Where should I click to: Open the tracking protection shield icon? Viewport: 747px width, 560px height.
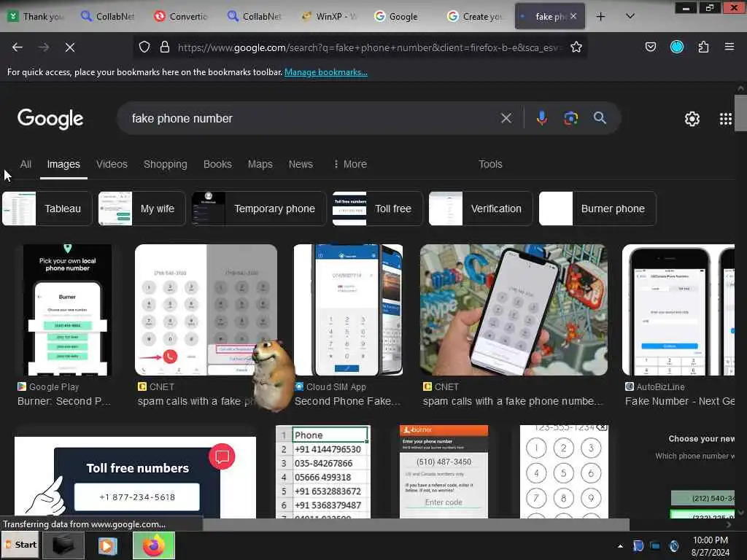pos(144,47)
